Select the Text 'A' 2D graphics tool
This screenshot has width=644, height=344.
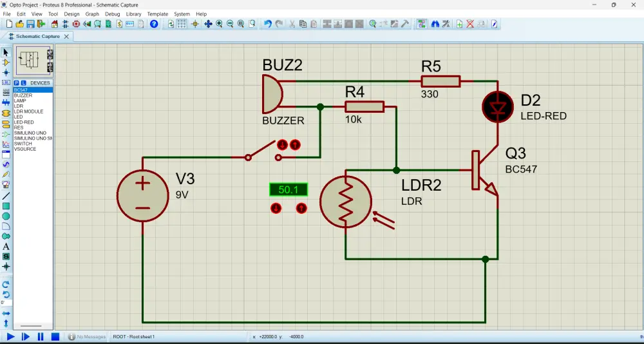(x=6, y=247)
